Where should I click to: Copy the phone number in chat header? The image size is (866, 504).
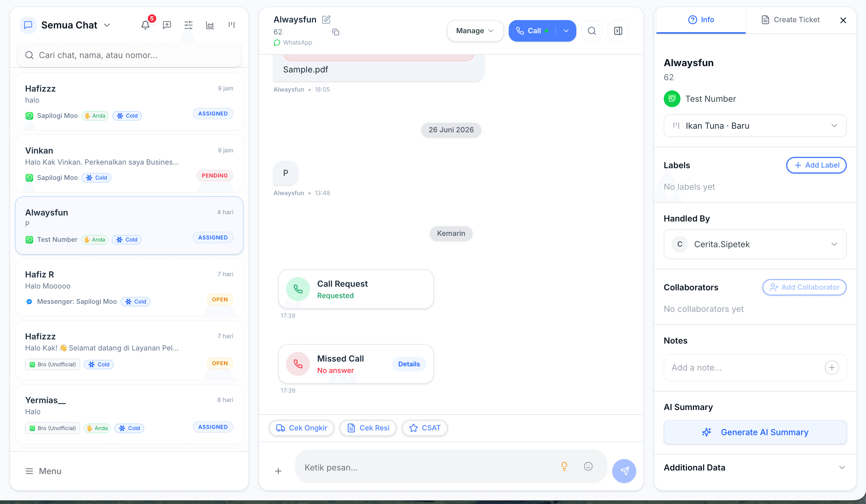336,32
